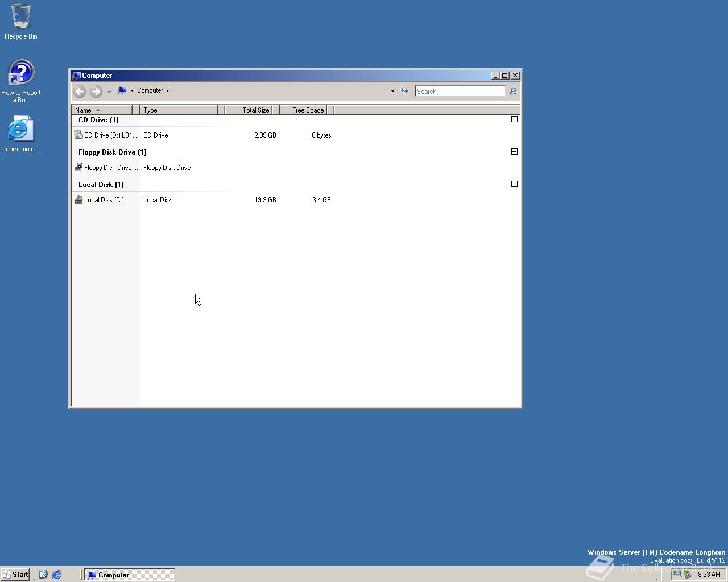
Task: Select the Floppy Disk Drive item name
Action: pos(111,168)
